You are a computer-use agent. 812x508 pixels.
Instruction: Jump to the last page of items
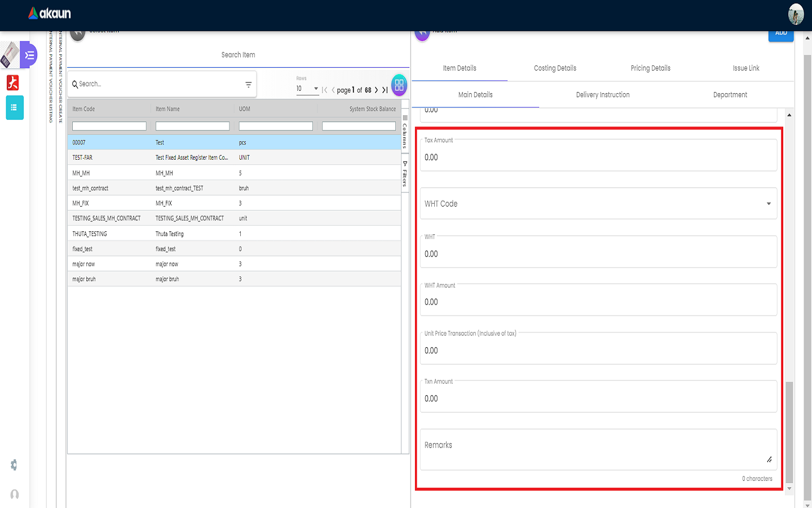click(385, 90)
